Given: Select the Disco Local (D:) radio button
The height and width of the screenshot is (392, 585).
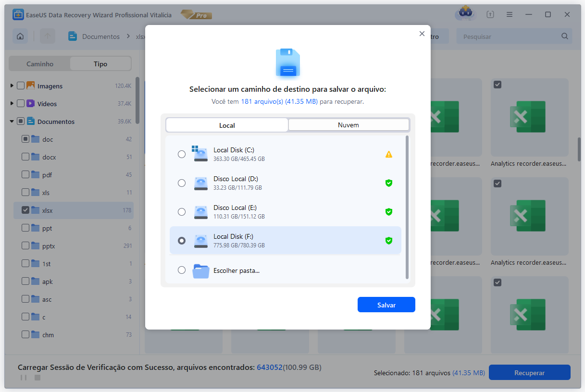Looking at the screenshot, I should point(182,183).
